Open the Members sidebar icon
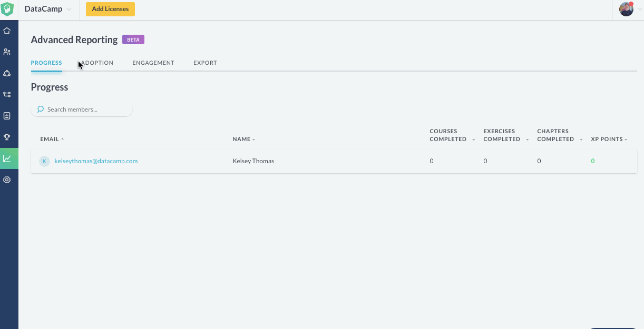Viewport: 644px width, 329px height. tap(7, 52)
